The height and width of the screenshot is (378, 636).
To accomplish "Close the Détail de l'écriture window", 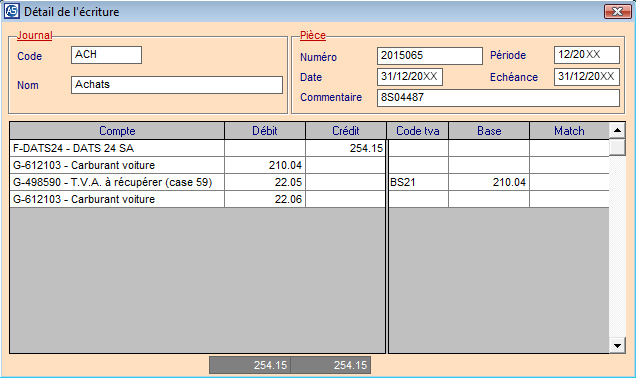I will [617, 11].
